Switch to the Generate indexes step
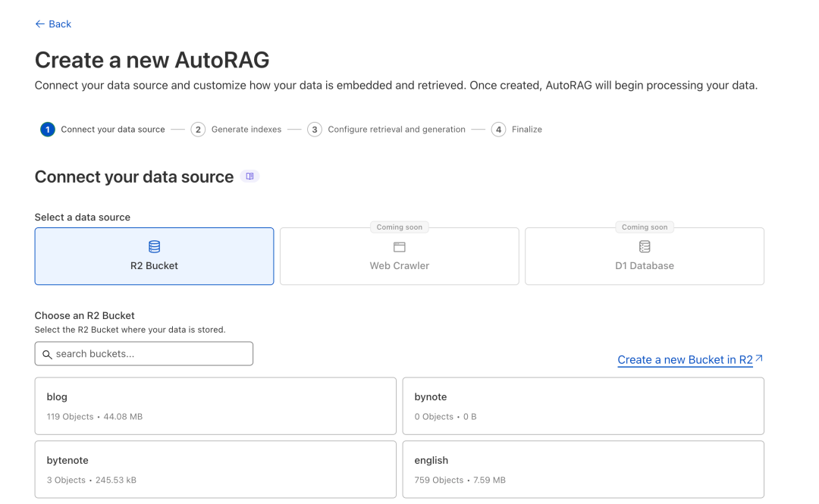 point(198,129)
